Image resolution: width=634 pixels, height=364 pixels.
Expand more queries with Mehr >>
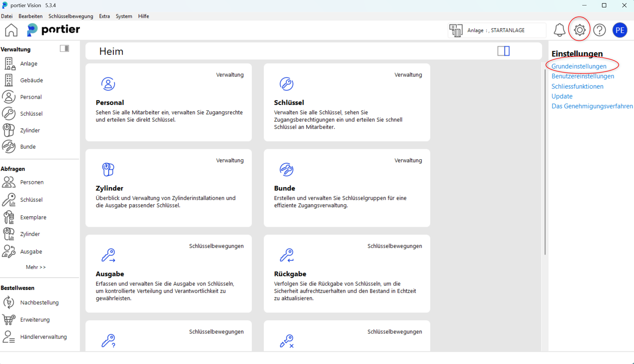[x=36, y=267]
